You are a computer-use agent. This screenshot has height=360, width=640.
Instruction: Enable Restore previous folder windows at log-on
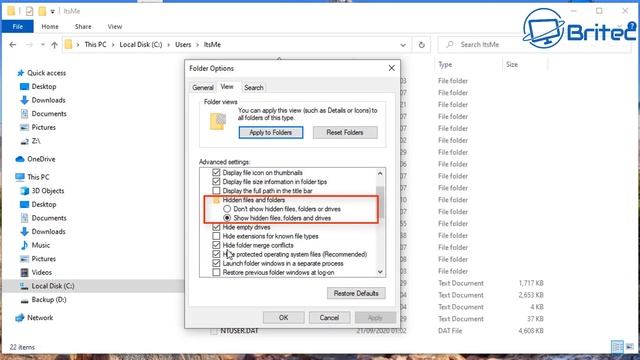pos(216,272)
